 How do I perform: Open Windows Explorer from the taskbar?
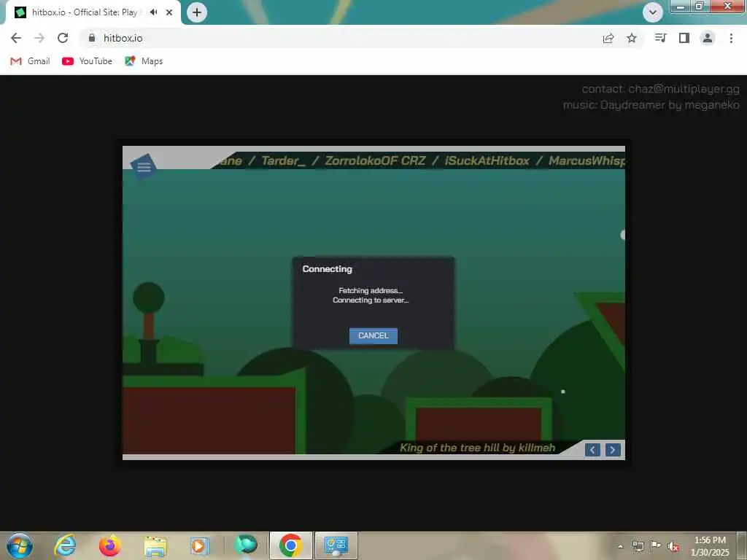click(x=155, y=546)
